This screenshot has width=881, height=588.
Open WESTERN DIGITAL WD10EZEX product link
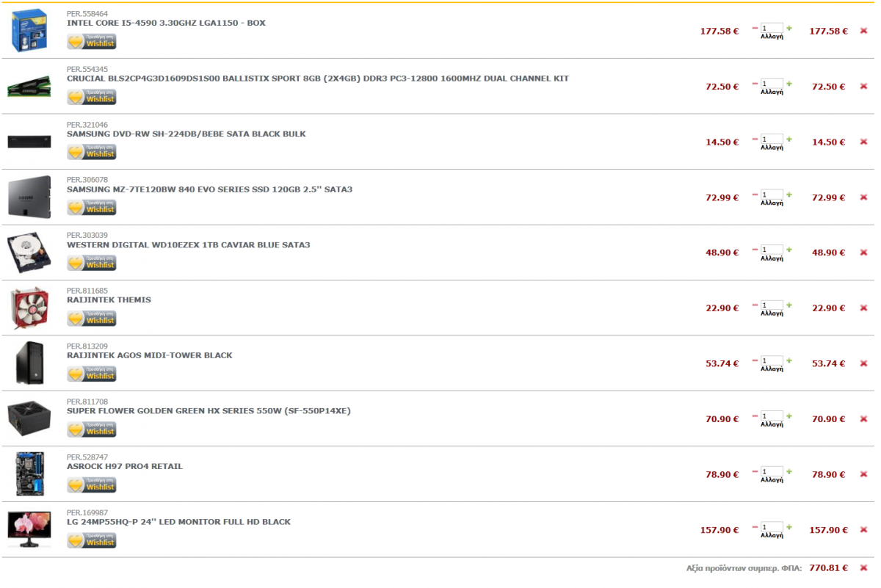[189, 244]
